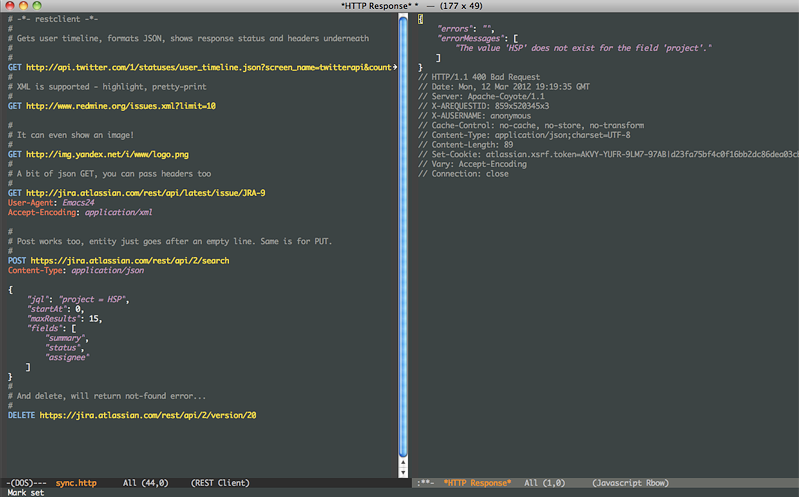Click the response 'Content-Type' header with charset=UTF-8
The width and height of the screenshot is (799, 497).
(x=524, y=135)
